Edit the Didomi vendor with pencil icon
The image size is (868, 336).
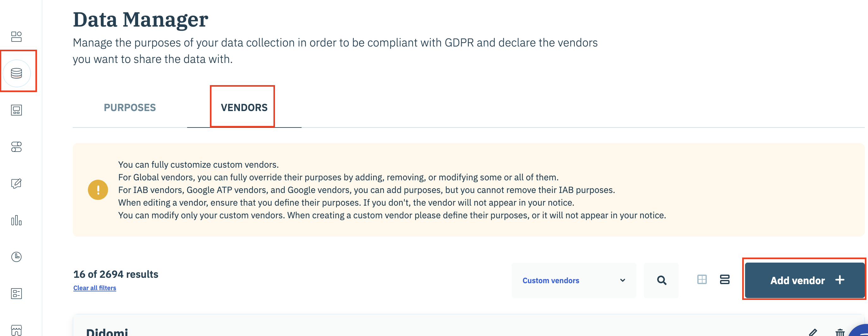(x=813, y=333)
